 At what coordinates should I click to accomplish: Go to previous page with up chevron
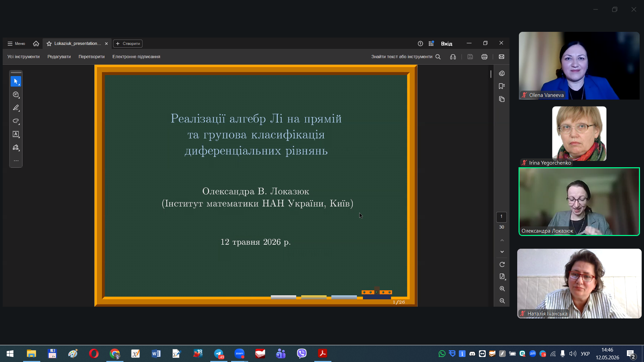(x=502, y=240)
